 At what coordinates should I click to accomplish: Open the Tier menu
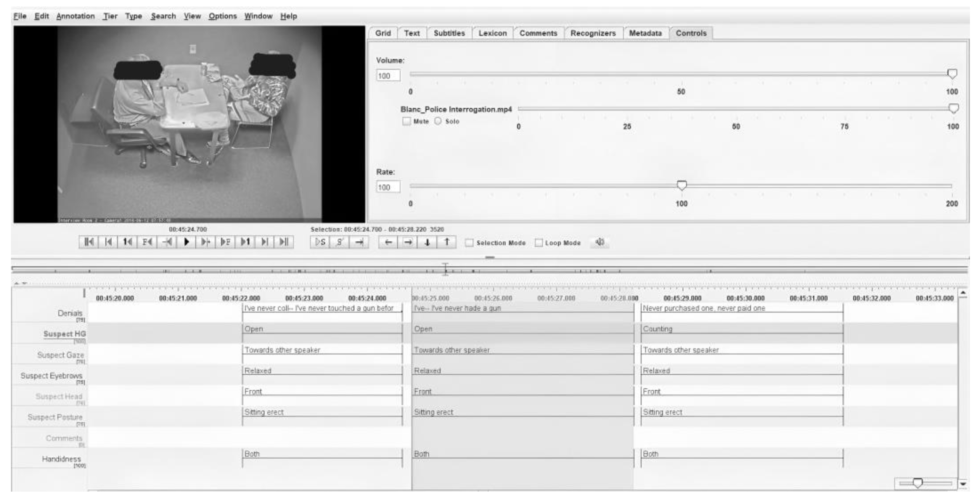point(110,16)
